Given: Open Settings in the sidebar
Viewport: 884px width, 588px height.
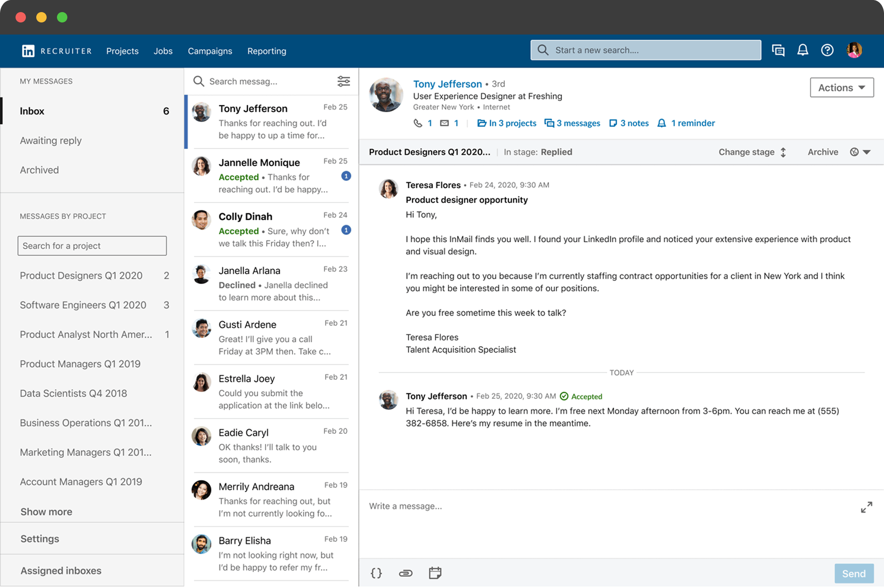Looking at the screenshot, I should [x=40, y=539].
